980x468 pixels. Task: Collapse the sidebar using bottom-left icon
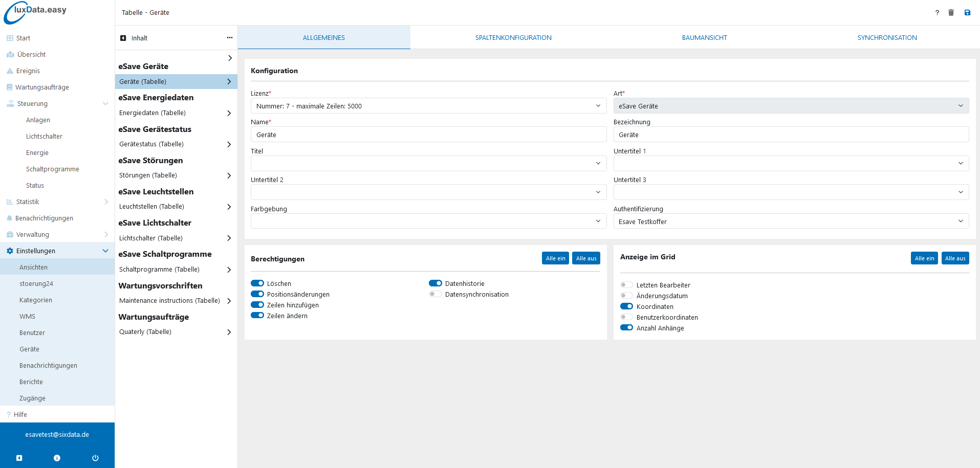click(19, 458)
